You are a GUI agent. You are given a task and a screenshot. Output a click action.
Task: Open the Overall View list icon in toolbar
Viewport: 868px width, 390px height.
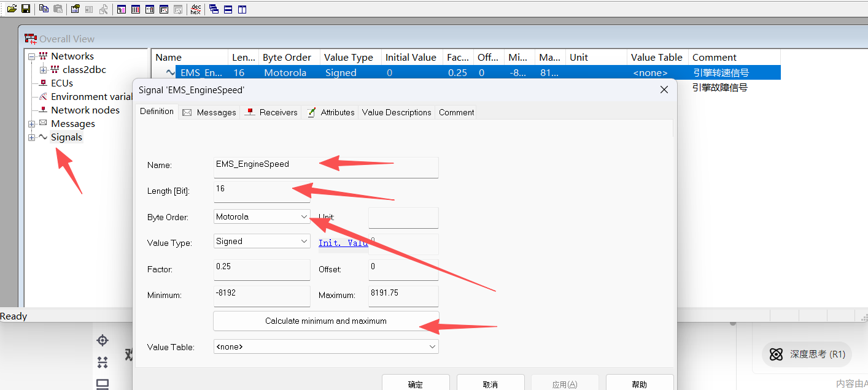121,9
